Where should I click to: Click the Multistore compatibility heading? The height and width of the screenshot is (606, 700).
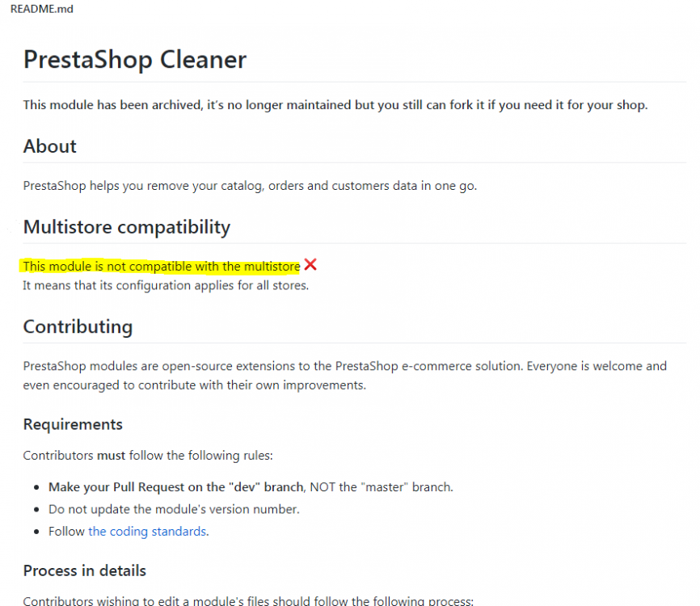coord(126,227)
